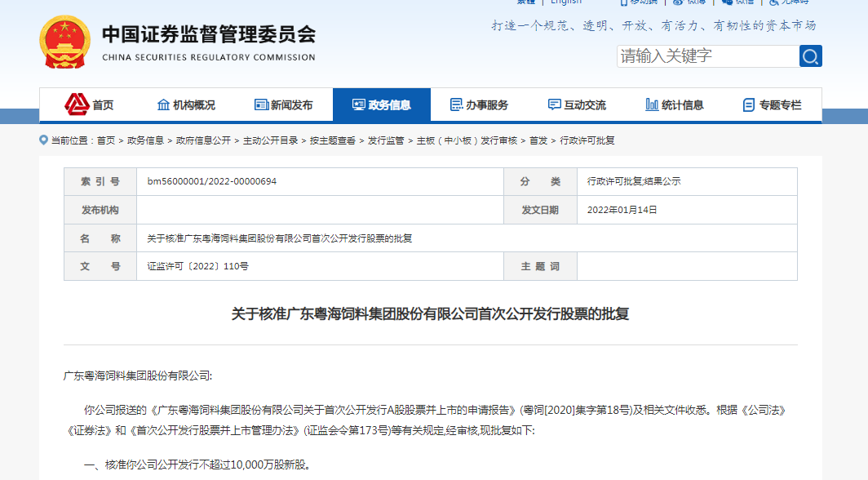Follow the 政府信息公开 breadcrumb link
The image size is (868, 480).
click(203, 140)
